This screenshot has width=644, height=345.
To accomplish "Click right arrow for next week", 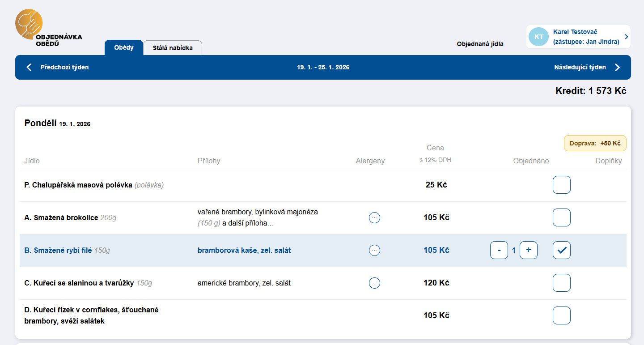I will click(x=617, y=68).
